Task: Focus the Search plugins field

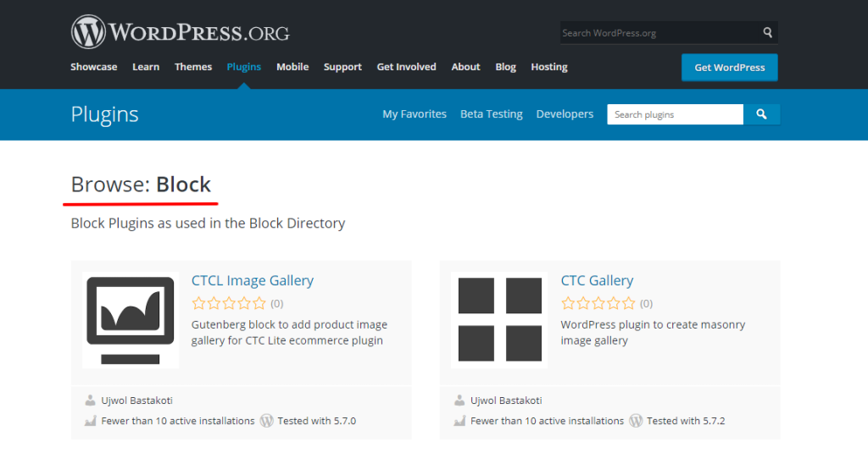Action: coord(676,114)
